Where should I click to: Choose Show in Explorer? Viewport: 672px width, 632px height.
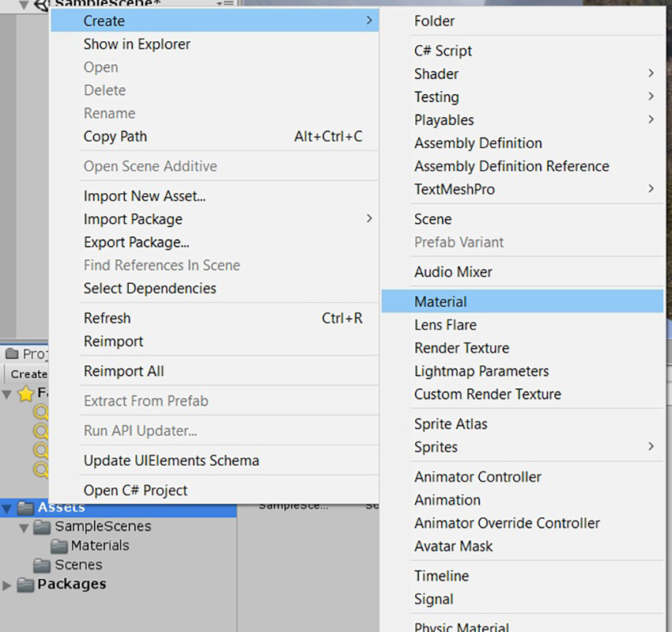tap(214, 44)
